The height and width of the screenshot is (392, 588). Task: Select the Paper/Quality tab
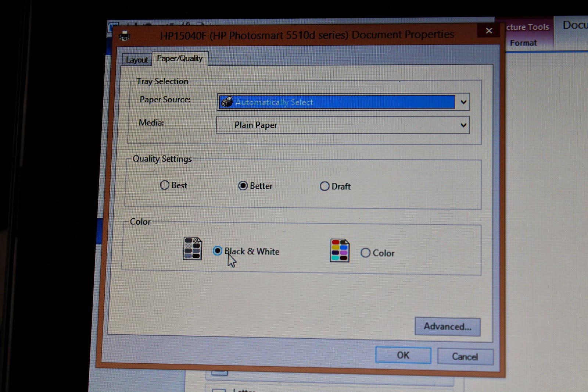pyautogui.click(x=180, y=58)
